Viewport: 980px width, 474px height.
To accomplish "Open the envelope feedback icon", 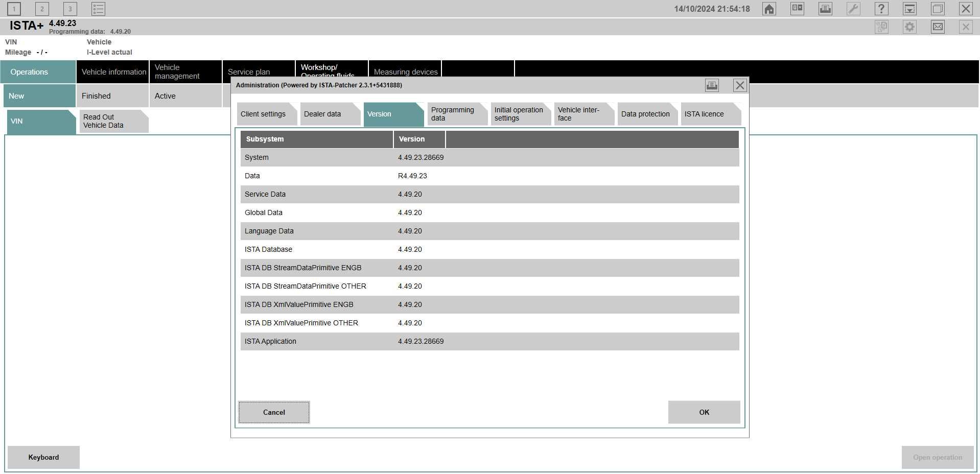I will pyautogui.click(x=938, y=27).
